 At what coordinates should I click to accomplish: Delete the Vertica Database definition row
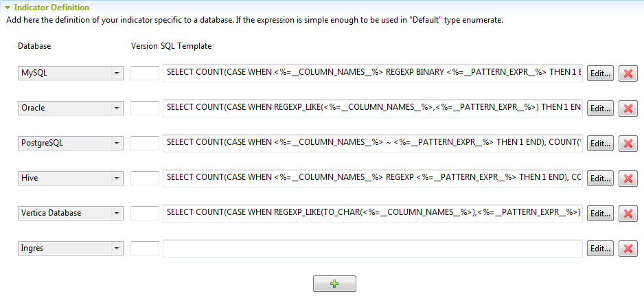[628, 214]
